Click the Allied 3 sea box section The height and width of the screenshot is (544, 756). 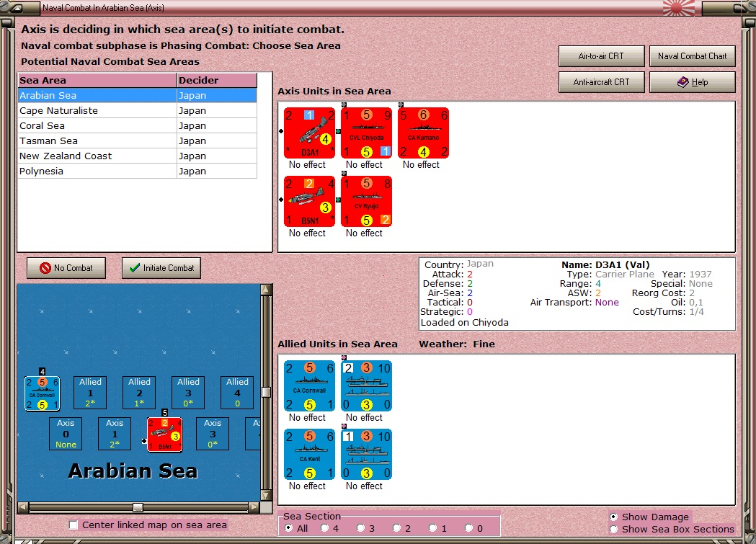tap(188, 393)
